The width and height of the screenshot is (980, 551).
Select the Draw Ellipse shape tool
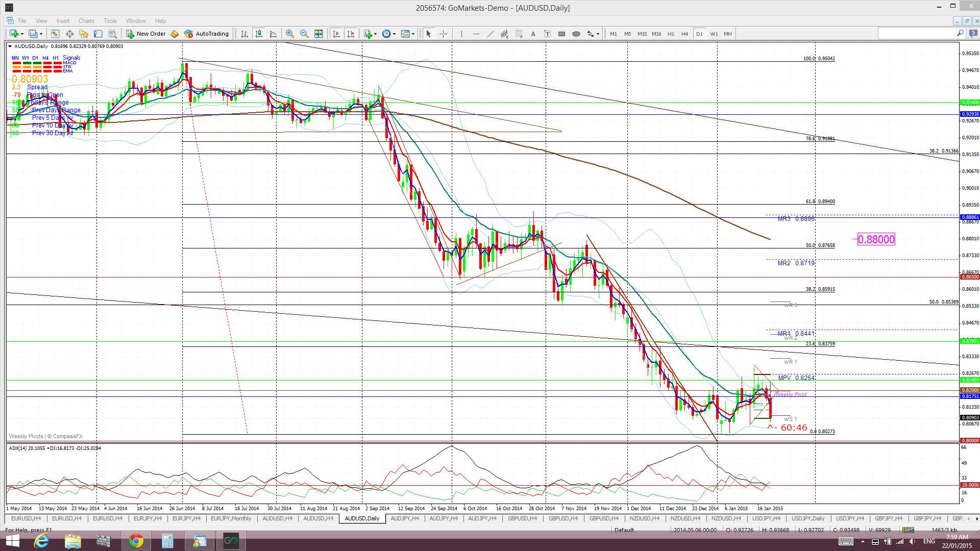pyautogui.click(x=576, y=34)
